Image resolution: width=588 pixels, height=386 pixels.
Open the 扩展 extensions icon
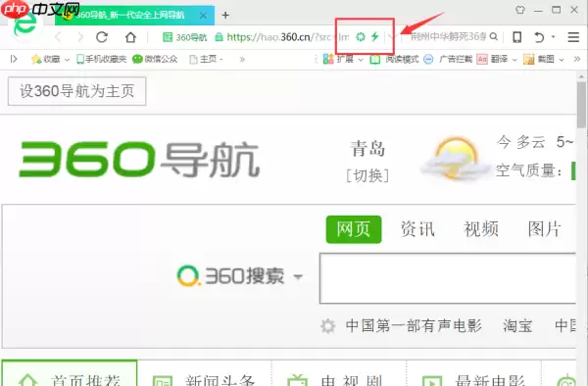(328, 59)
